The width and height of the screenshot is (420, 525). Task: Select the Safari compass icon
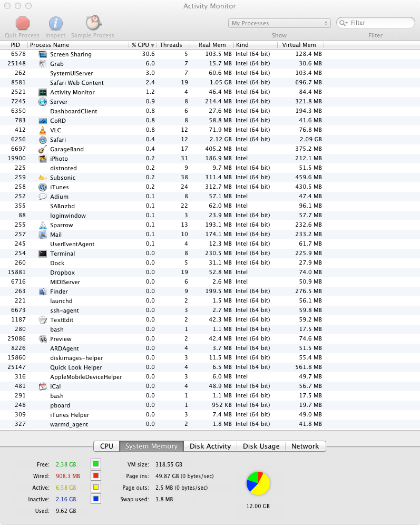click(43, 140)
